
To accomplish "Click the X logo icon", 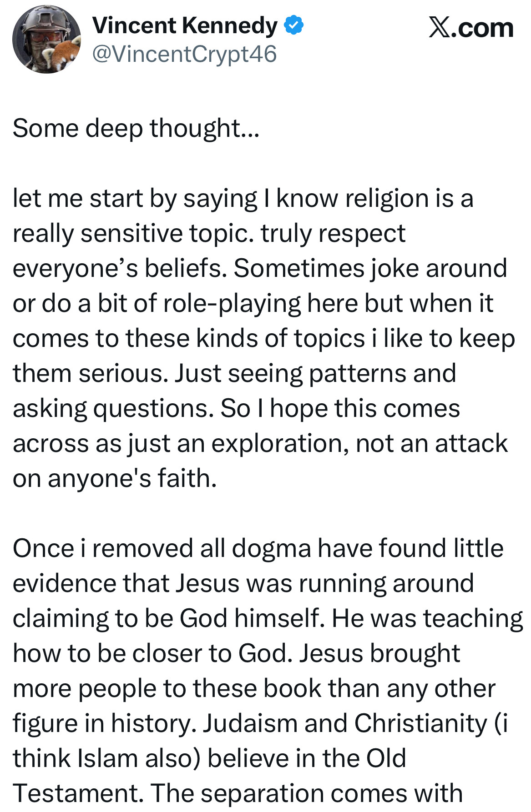I will [x=439, y=28].
